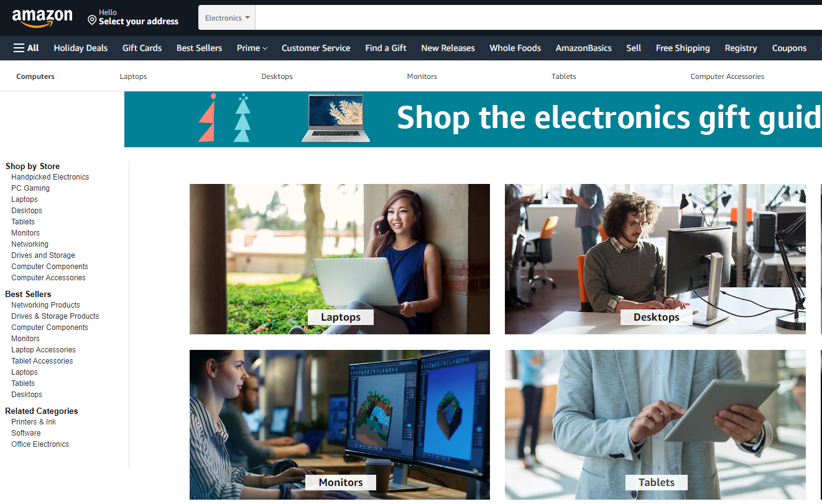Click the Amazon logo
The width and height of the screenshot is (822, 504).
pos(42,18)
